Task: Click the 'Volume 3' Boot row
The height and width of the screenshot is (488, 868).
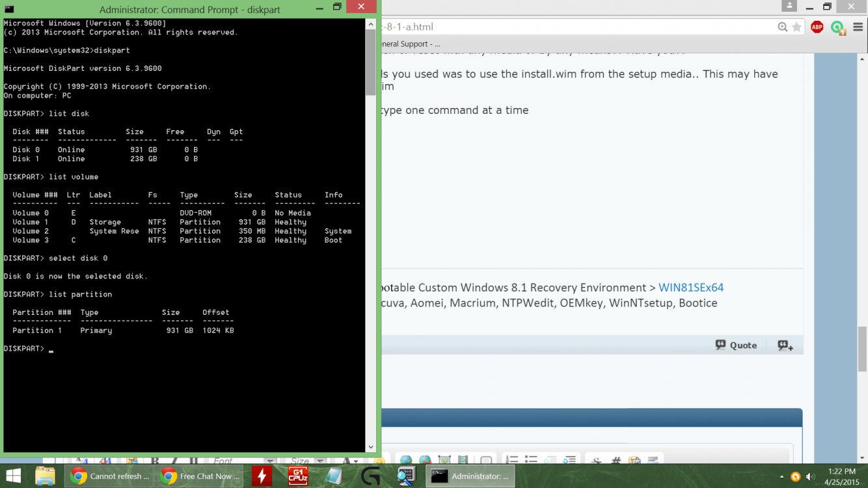Action: point(177,240)
